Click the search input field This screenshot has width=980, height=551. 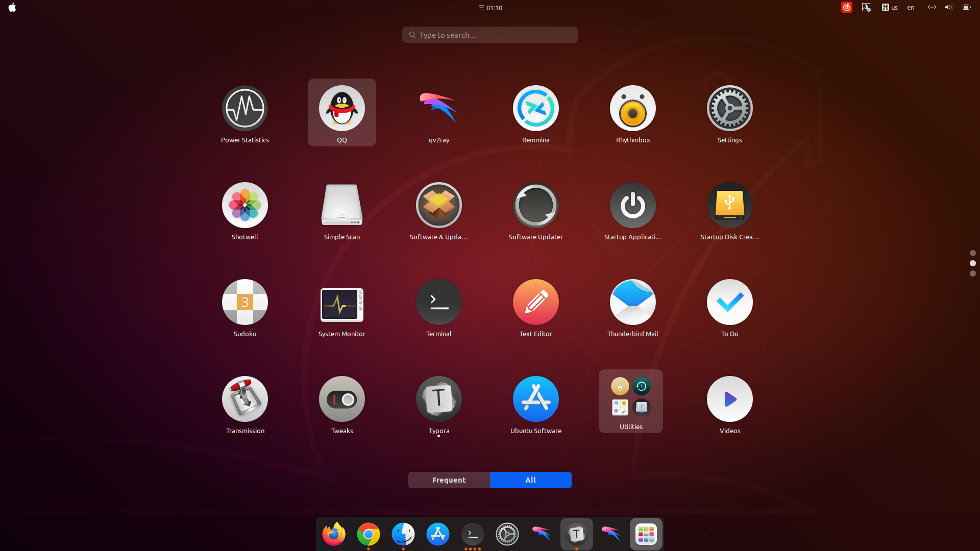(x=490, y=34)
